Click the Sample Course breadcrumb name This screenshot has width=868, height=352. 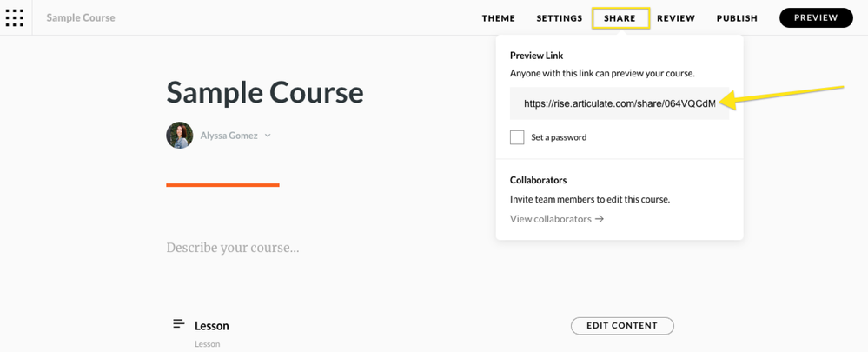[x=81, y=17]
